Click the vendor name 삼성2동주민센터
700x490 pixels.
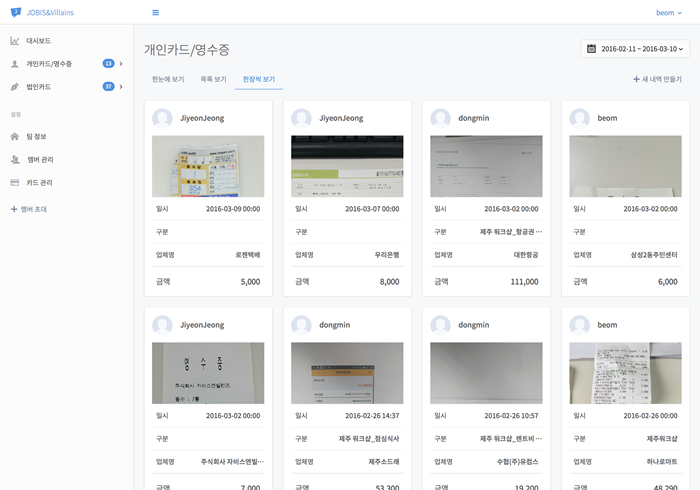pos(654,255)
